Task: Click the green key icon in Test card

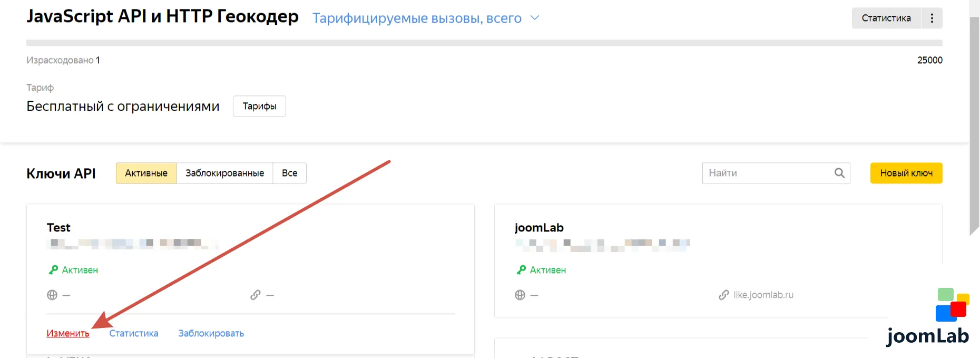Action: (53, 270)
